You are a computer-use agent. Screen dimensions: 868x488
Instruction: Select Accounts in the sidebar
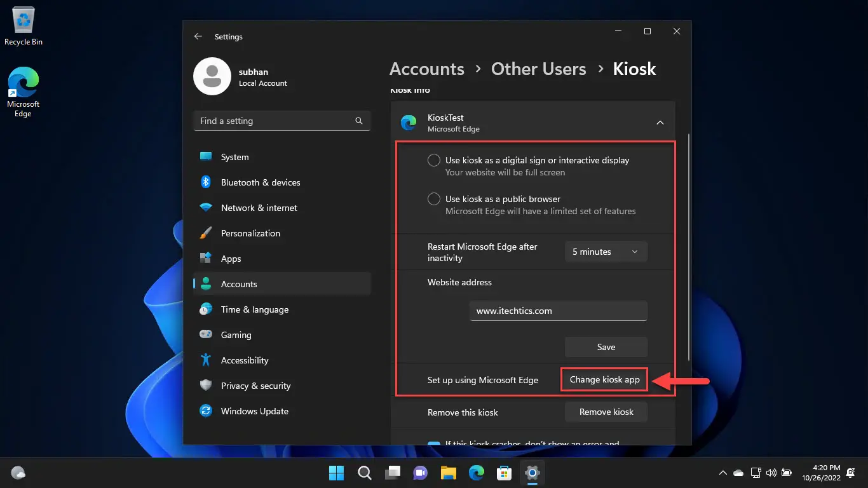282,284
